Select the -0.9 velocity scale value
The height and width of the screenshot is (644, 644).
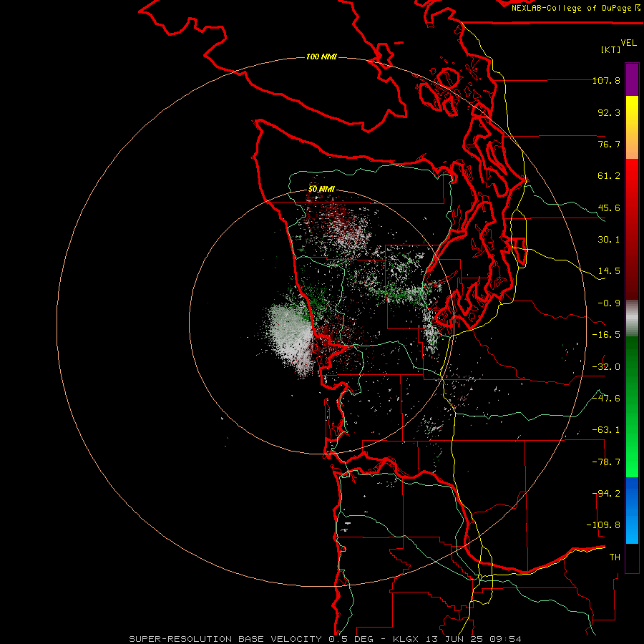[609, 303]
